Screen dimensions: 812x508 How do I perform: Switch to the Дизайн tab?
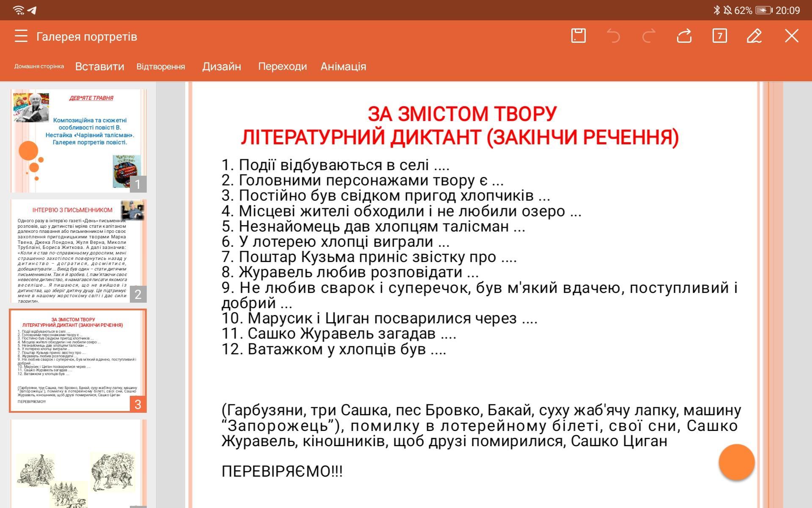pos(222,66)
